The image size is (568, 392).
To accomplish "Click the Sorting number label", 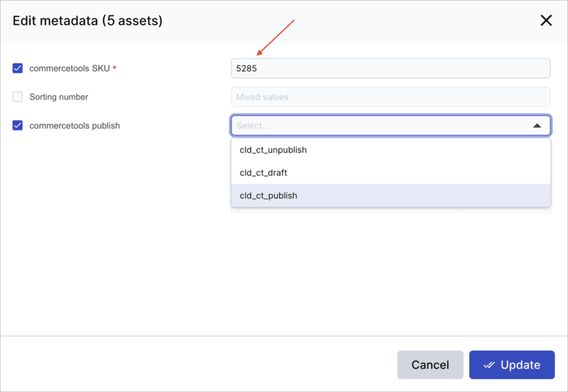I will (x=59, y=97).
